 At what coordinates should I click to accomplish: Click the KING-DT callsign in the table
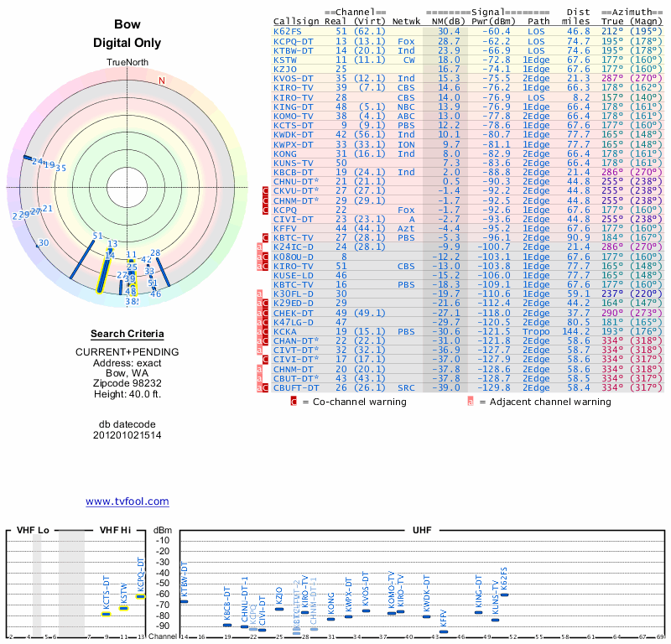point(294,106)
